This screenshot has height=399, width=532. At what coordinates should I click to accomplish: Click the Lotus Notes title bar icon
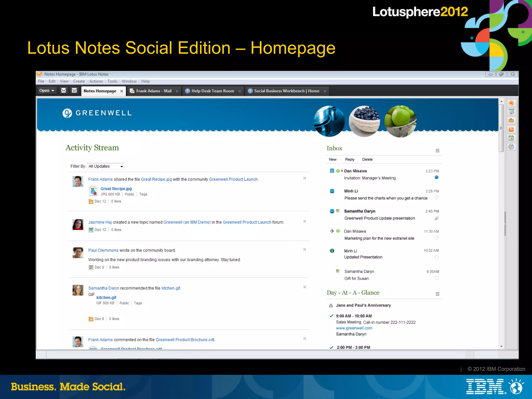pyautogui.click(x=39, y=74)
